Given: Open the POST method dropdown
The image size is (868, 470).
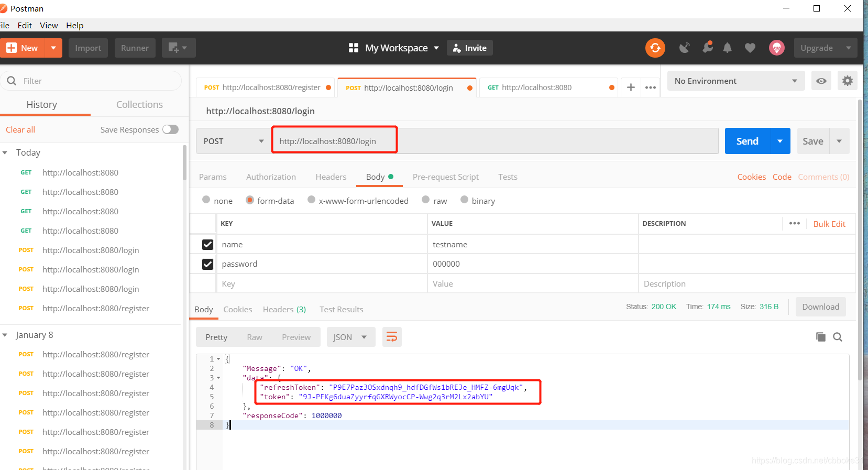Looking at the screenshot, I should pos(234,141).
